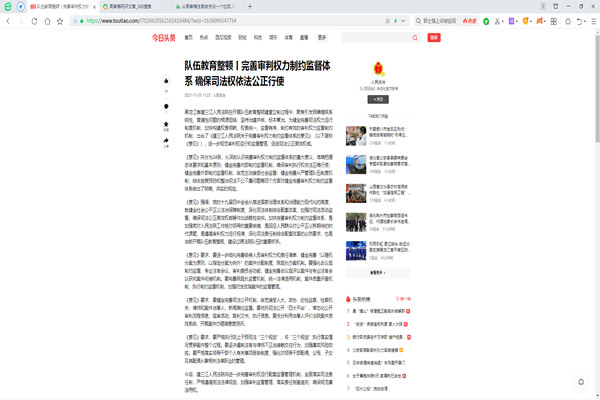The height and width of the screenshot is (400, 600).
Task: Open the 更多 menu in Toutiao nav
Action: coord(322,38)
